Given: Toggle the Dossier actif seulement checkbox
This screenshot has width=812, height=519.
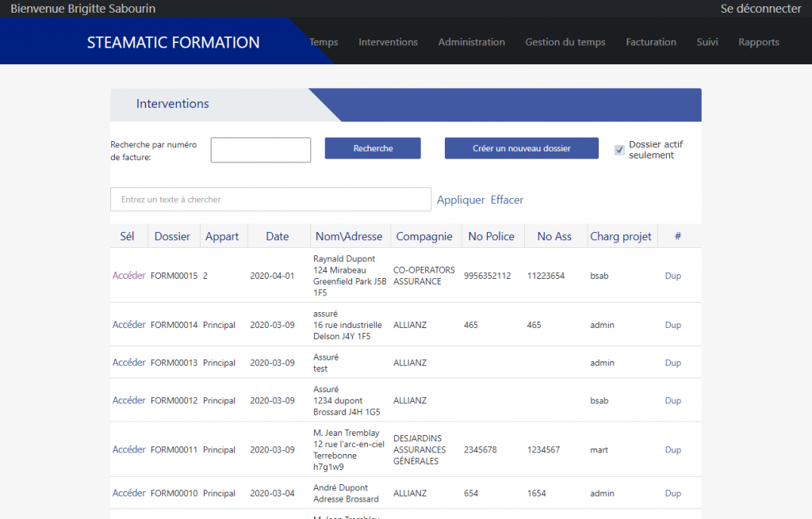Looking at the screenshot, I should [x=619, y=150].
